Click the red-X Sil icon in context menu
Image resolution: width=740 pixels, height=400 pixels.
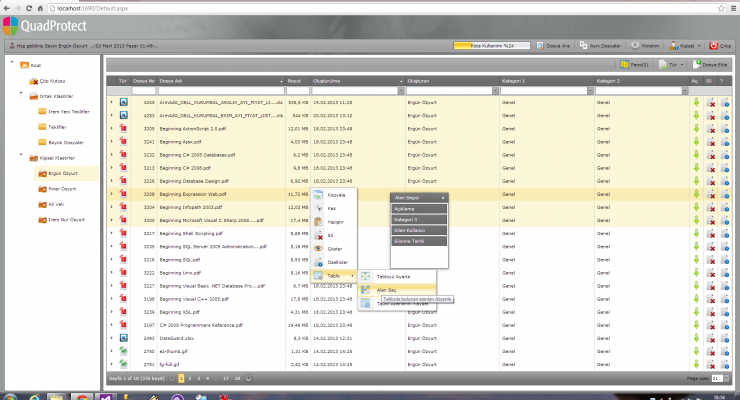coord(319,235)
